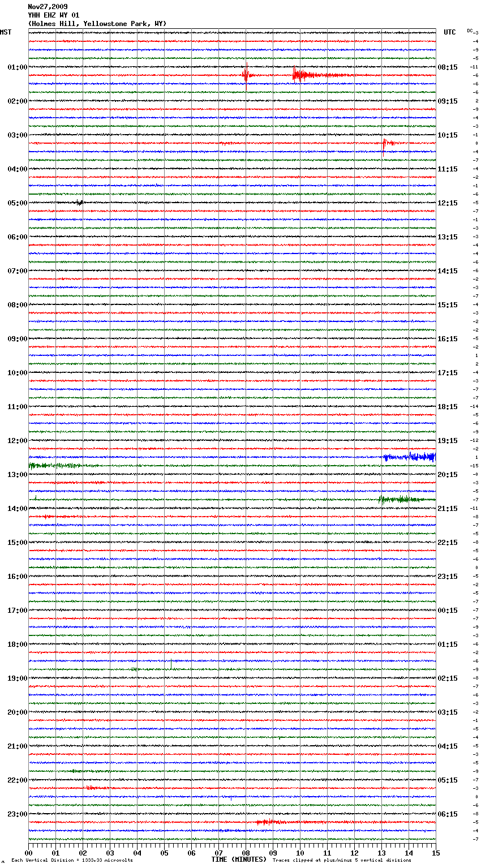This screenshot has width=481, height=868.
Task: Select the 23:00 MST time label
Action: pyautogui.click(x=18, y=814)
